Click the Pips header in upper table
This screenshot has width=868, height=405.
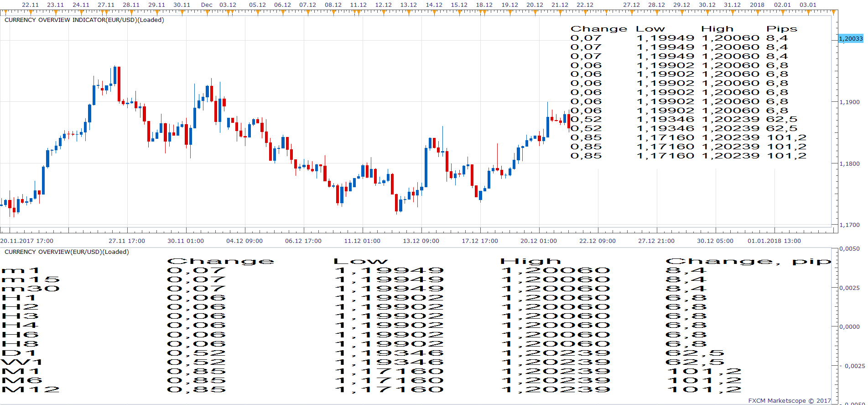pos(782,29)
